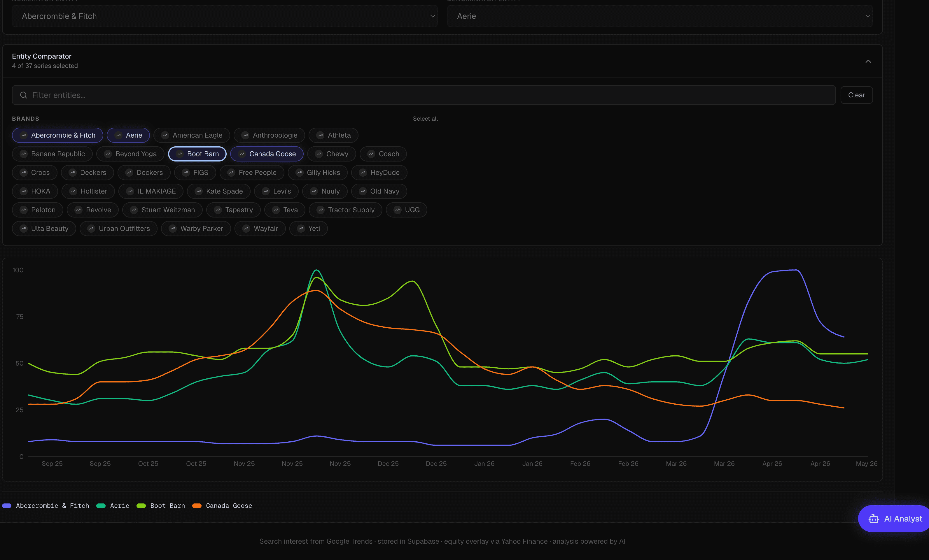929x560 pixels.
Task: Select the Ulta Beauty brand chip
Action: point(44,228)
